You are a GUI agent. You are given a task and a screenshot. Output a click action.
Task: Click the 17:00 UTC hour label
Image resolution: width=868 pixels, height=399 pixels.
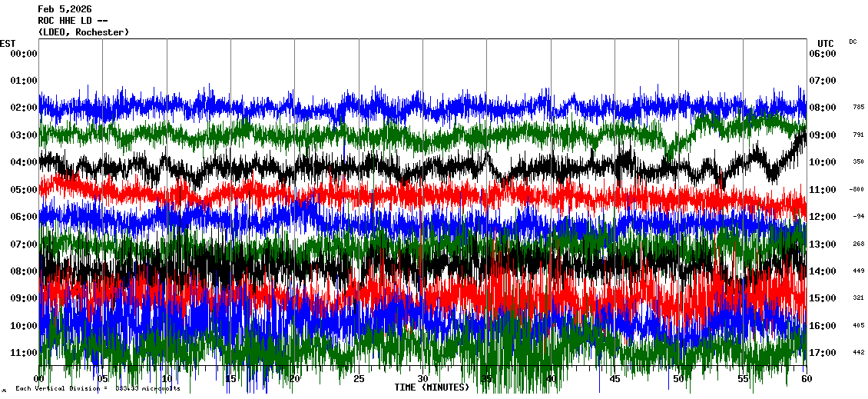(x=822, y=353)
